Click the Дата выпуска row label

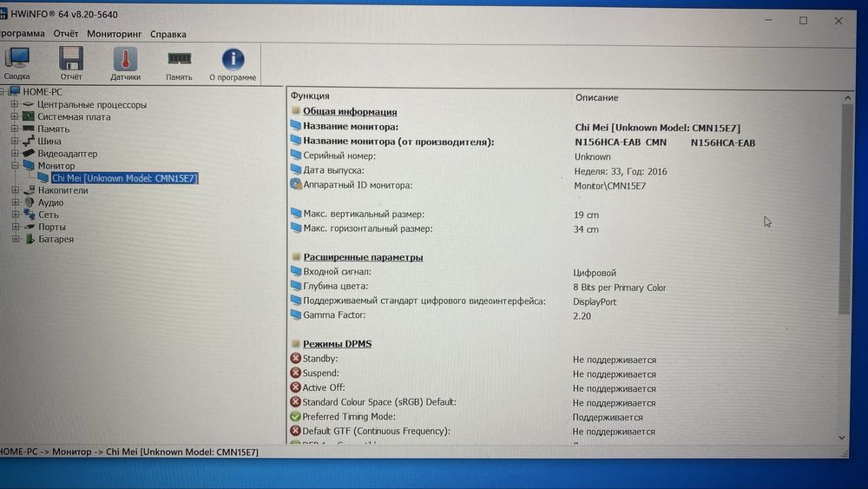tap(334, 170)
